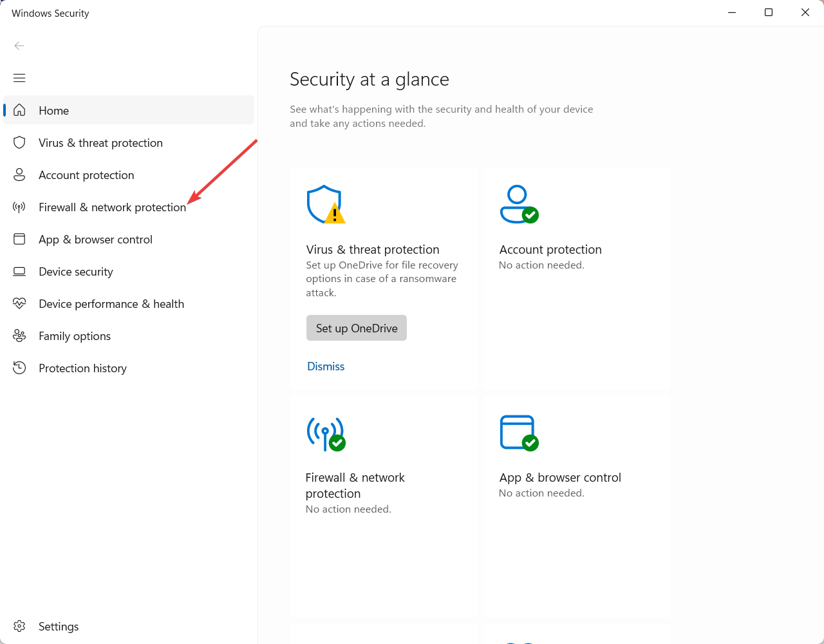The height and width of the screenshot is (644, 824).
Task: Click the people icon for Family options
Action: pyautogui.click(x=19, y=336)
